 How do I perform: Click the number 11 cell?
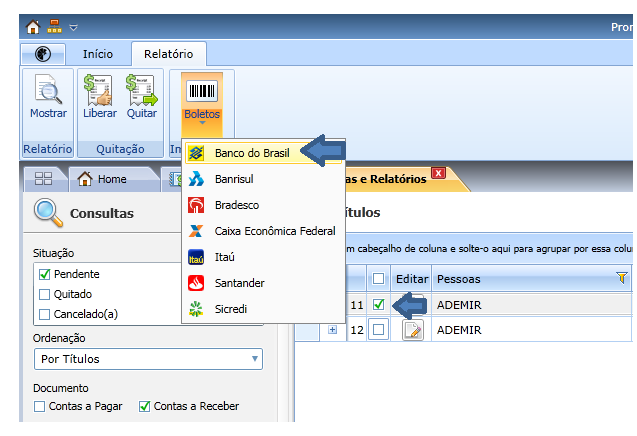coord(357,305)
